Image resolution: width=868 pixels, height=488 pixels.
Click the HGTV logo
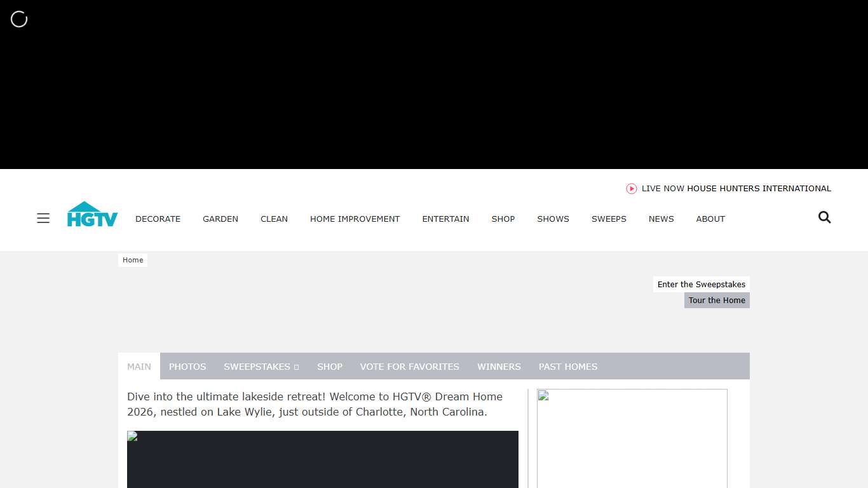click(93, 215)
